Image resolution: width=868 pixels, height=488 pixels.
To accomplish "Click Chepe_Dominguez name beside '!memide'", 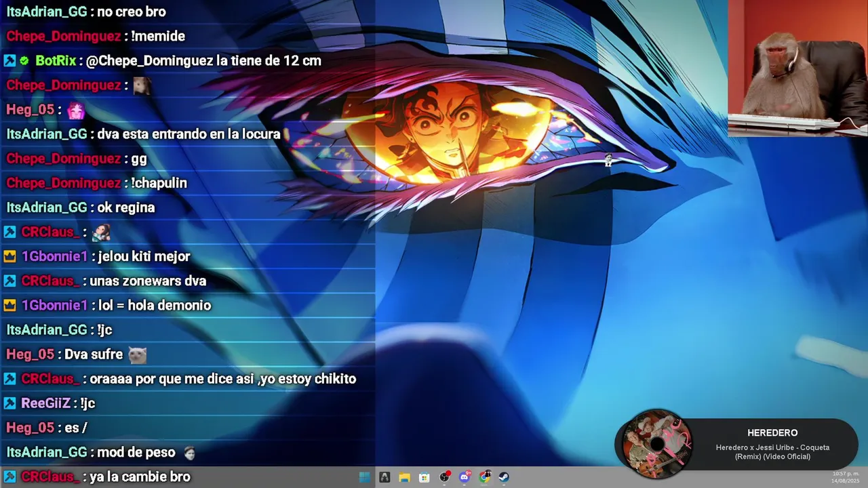I will tap(64, 37).
